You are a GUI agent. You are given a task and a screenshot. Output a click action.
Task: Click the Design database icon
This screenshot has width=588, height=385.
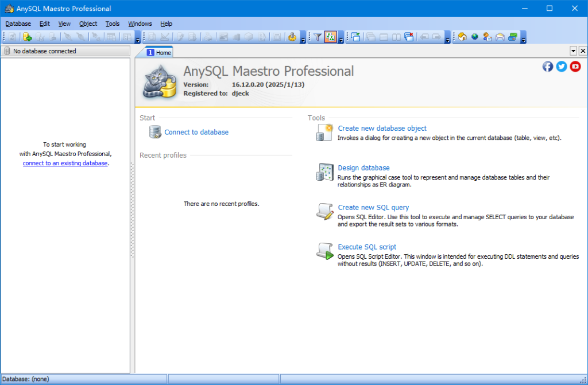point(324,172)
